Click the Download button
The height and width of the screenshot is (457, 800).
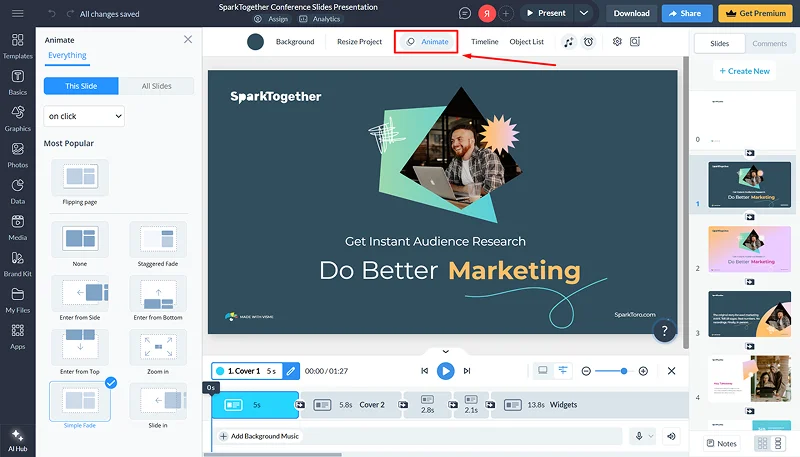tap(631, 13)
